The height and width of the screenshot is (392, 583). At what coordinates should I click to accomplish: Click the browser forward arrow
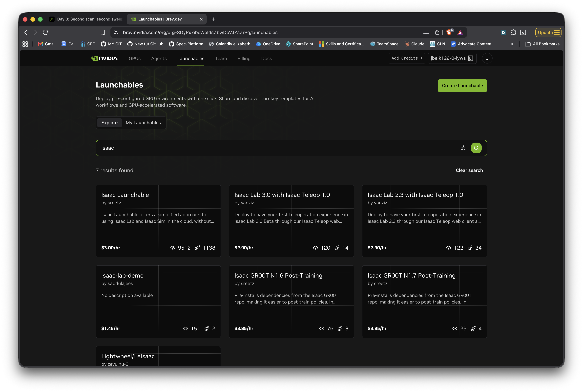(36, 32)
